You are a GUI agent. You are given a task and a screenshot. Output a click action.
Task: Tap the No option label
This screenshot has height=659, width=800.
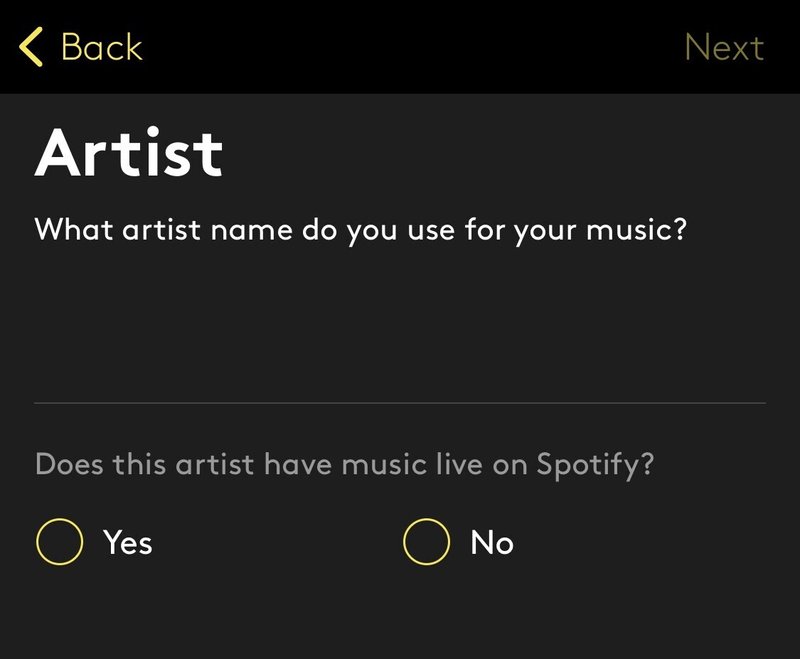click(492, 542)
